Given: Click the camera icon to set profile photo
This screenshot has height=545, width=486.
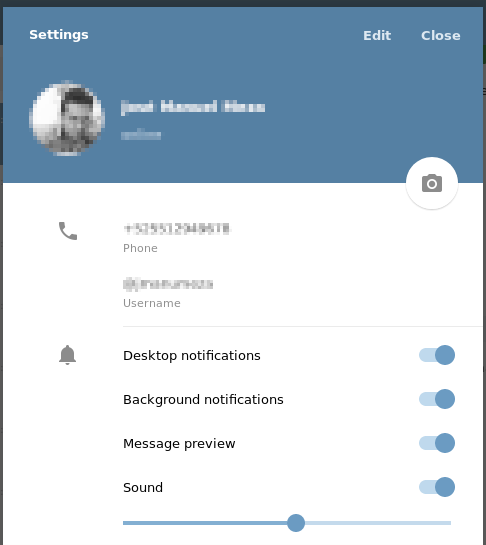Looking at the screenshot, I should (x=432, y=183).
